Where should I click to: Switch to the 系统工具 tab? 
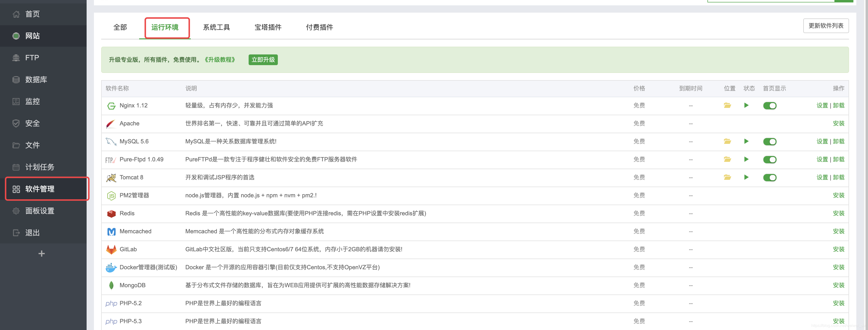(x=216, y=27)
